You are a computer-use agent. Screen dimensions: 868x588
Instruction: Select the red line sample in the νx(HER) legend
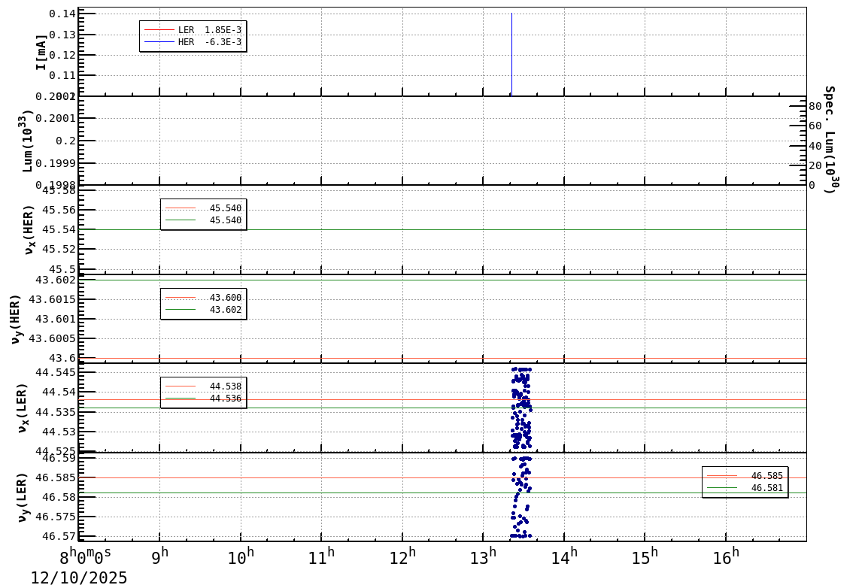click(x=181, y=208)
